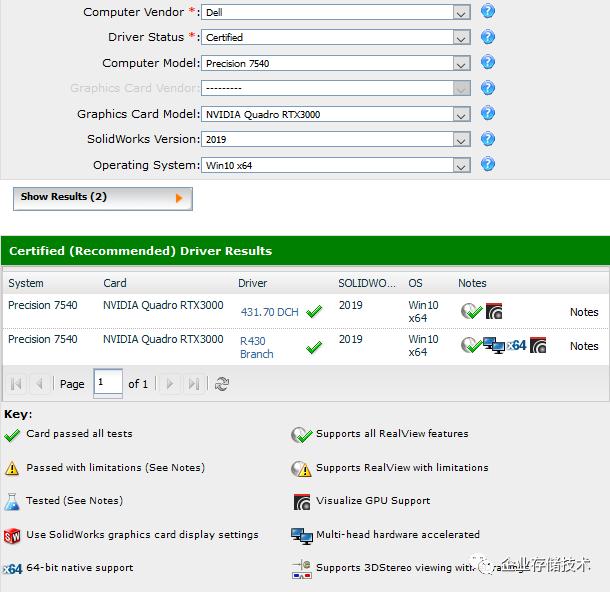Image resolution: width=610 pixels, height=592 pixels.
Task: Open help icon beside Driver Status
Action: pyautogui.click(x=487, y=37)
